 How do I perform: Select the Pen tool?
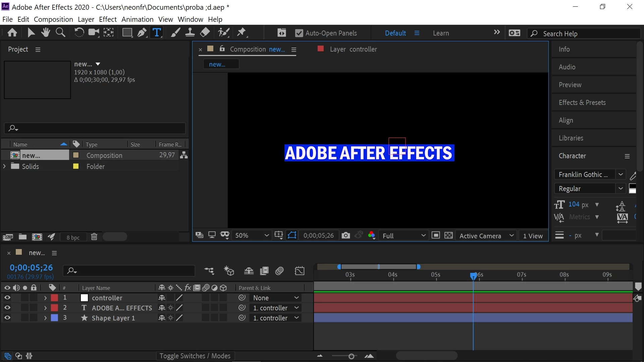point(142,33)
